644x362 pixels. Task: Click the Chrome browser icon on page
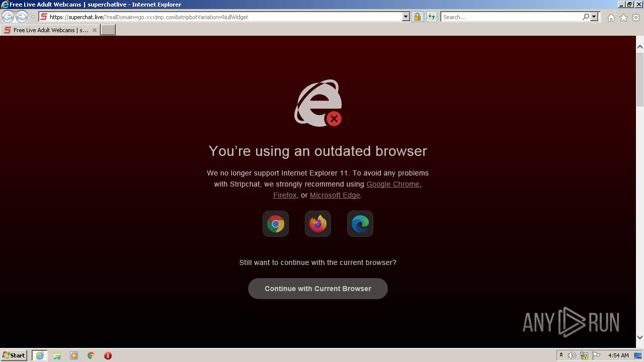[x=276, y=224]
